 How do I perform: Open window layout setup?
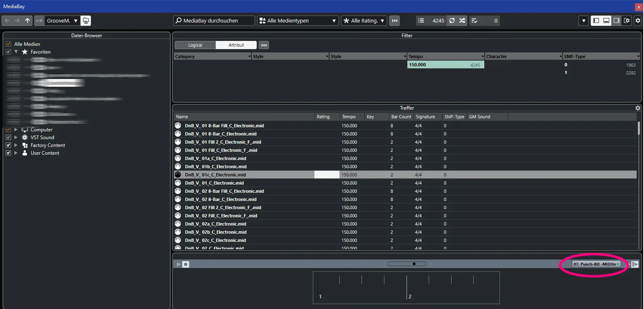click(627, 20)
